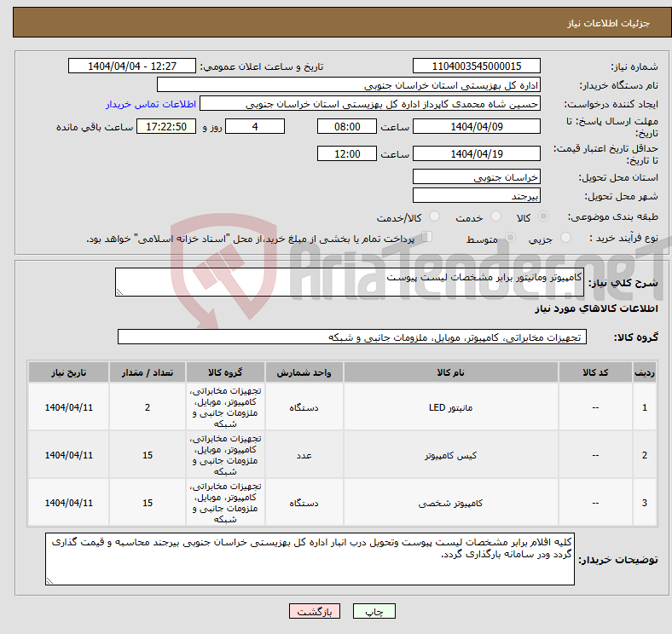Click the گروه کالا column header
This screenshot has height=634, width=672.
[225, 372]
